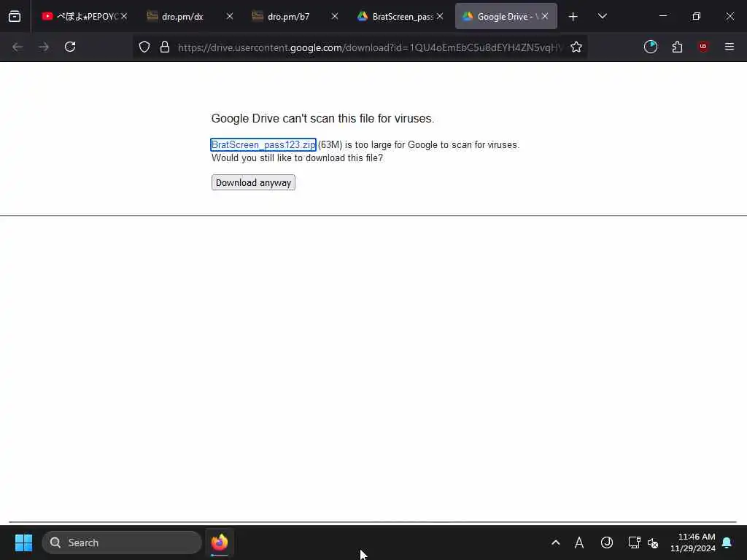The width and height of the screenshot is (747, 560).
Task: Open the circular extension icon in toolbar
Action: (x=650, y=47)
